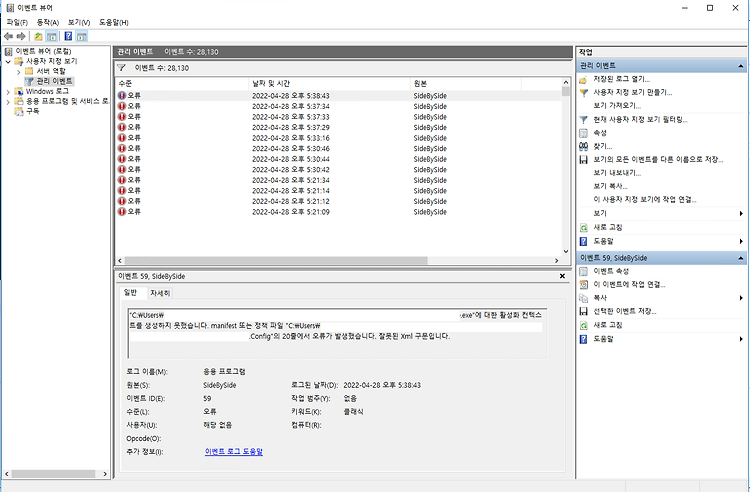Collapse 이벤트 59, SideBySide actions section
This screenshot has height=492, width=750.
(740, 258)
